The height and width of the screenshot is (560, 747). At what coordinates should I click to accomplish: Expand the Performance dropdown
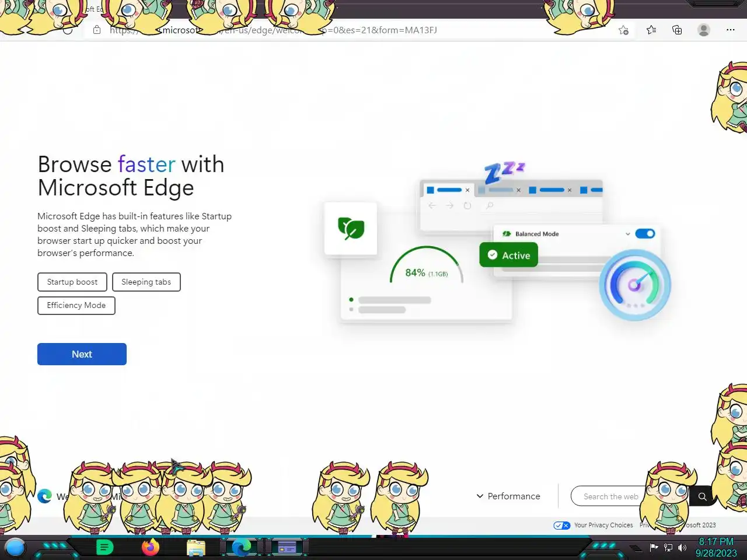pyautogui.click(x=508, y=496)
